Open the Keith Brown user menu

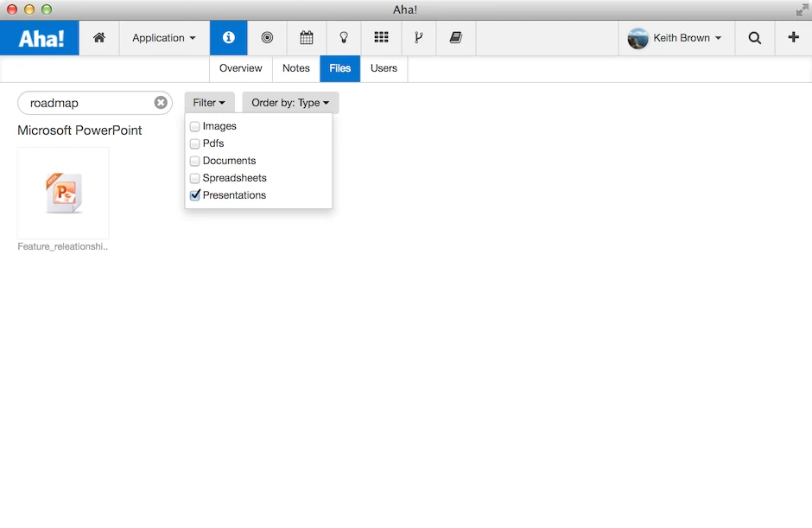(676, 38)
